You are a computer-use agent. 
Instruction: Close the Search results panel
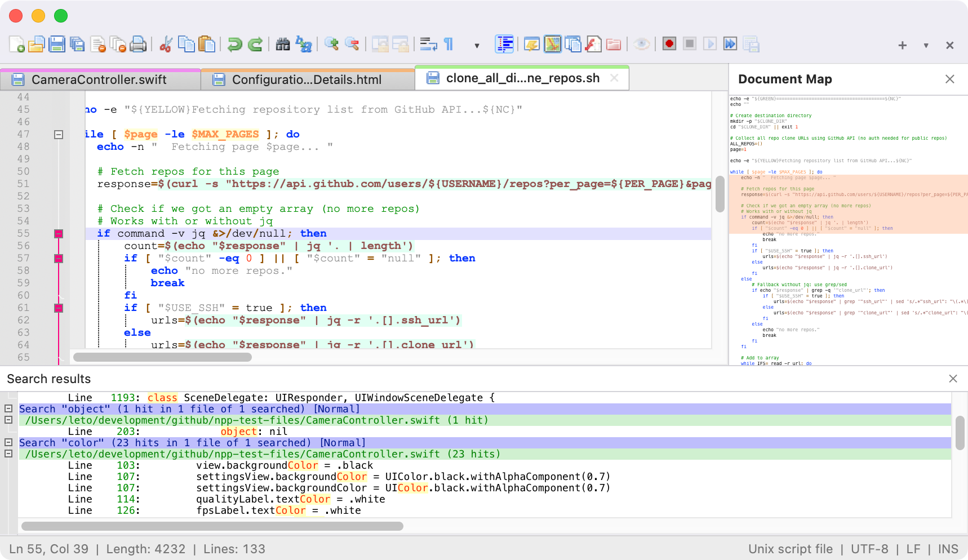[953, 379]
